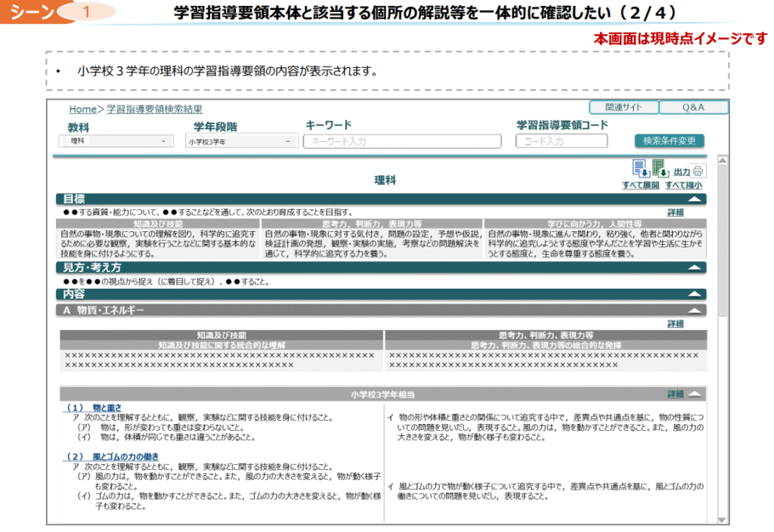
Task: Click the scrollbar up arrow
Action: click(x=722, y=161)
